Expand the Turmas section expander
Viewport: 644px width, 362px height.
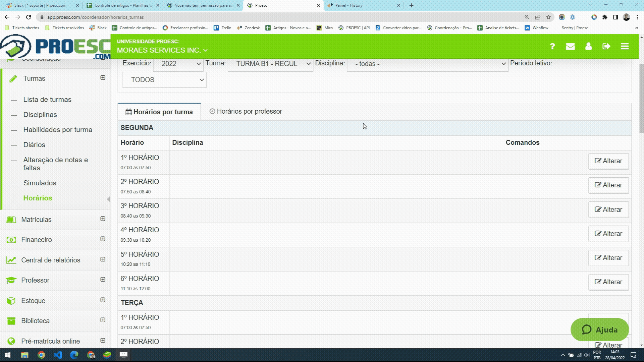103,78
